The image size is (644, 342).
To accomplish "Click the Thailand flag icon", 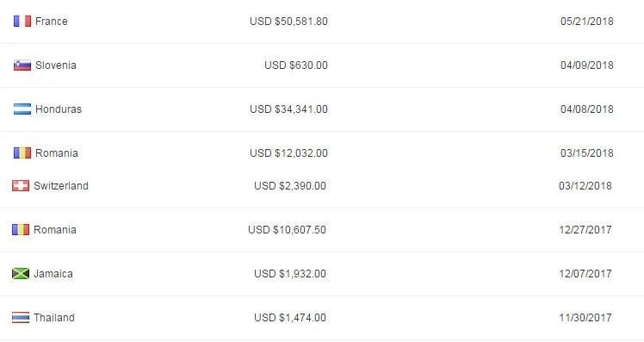I will [x=21, y=317].
